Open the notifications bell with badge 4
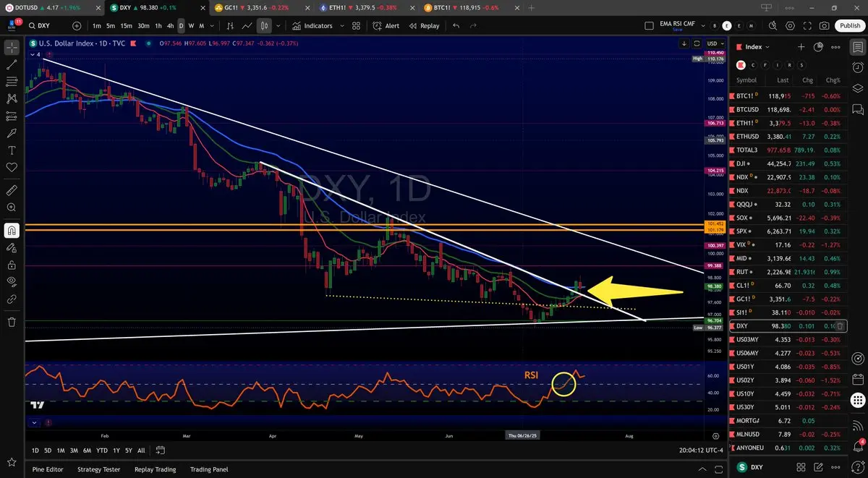868x478 pixels. pyautogui.click(x=857, y=446)
